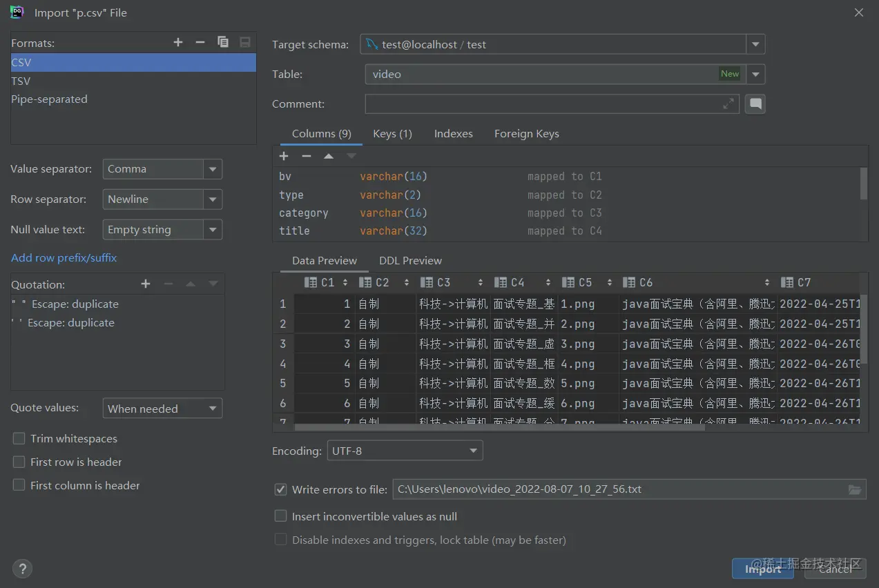Check Insert inconvertible values as null

[x=281, y=516]
